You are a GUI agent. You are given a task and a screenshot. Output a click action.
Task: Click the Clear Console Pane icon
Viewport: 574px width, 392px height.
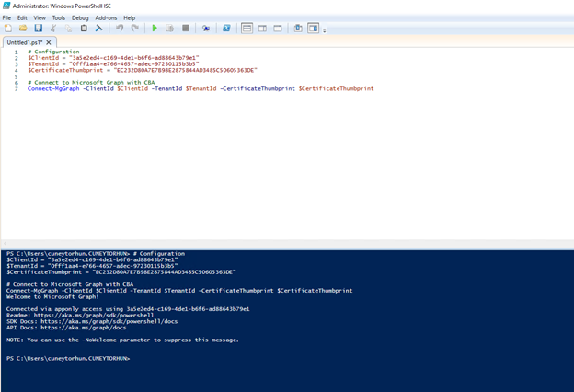(x=98, y=29)
